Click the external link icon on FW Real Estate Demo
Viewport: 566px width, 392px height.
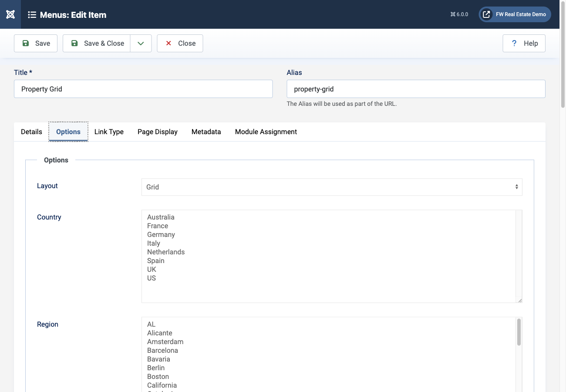point(485,14)
